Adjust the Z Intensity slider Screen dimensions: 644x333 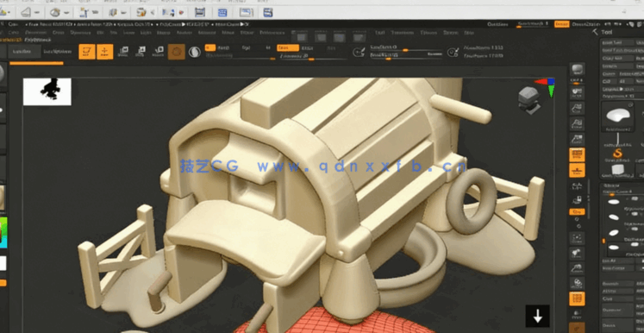312,56
